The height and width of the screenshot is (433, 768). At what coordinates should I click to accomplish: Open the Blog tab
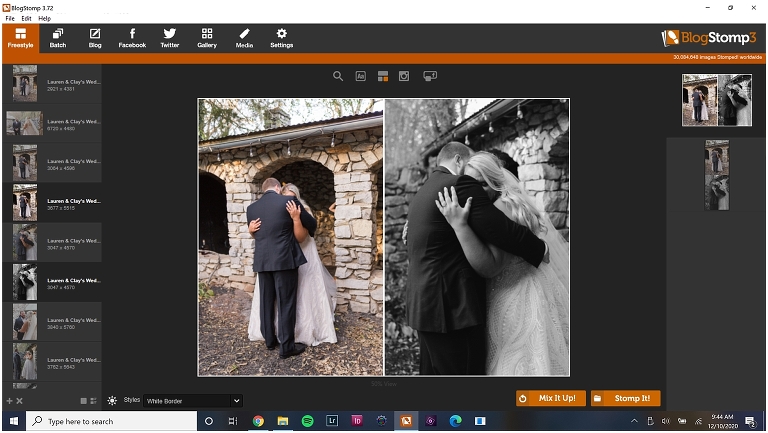tap(95, 38)
